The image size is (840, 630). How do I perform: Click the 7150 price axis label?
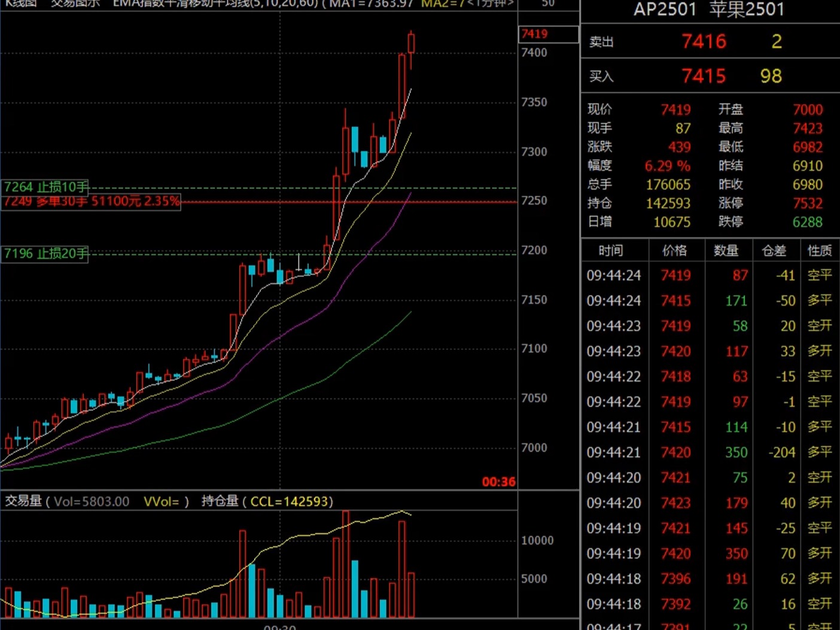click(x=534, y=300)
